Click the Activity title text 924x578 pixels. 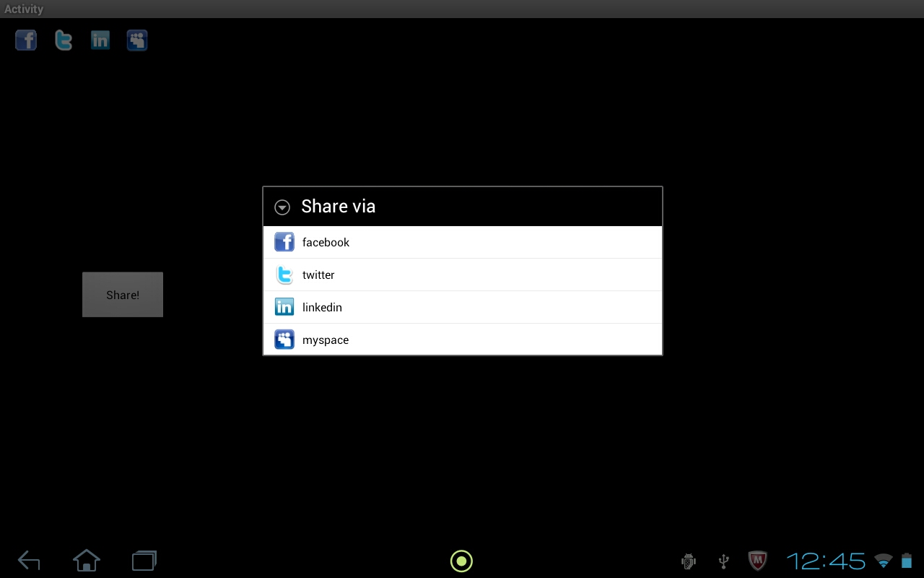point(24,9)
